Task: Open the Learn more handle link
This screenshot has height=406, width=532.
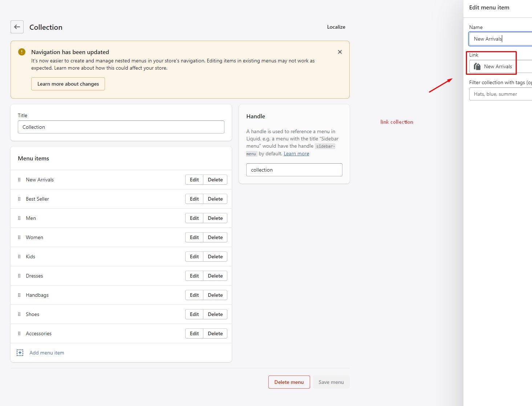Action: click(296, 153)
